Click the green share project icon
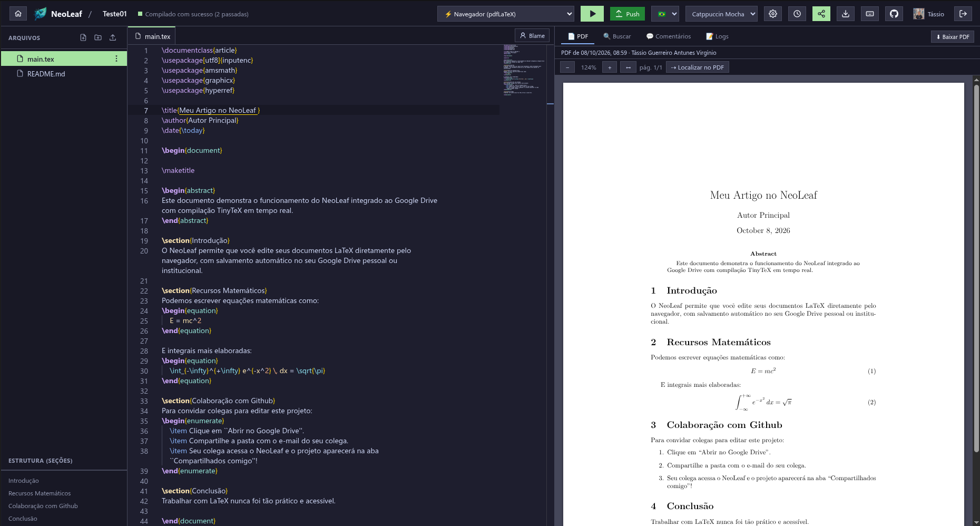980x526 pixels. (x=821, y=14)
